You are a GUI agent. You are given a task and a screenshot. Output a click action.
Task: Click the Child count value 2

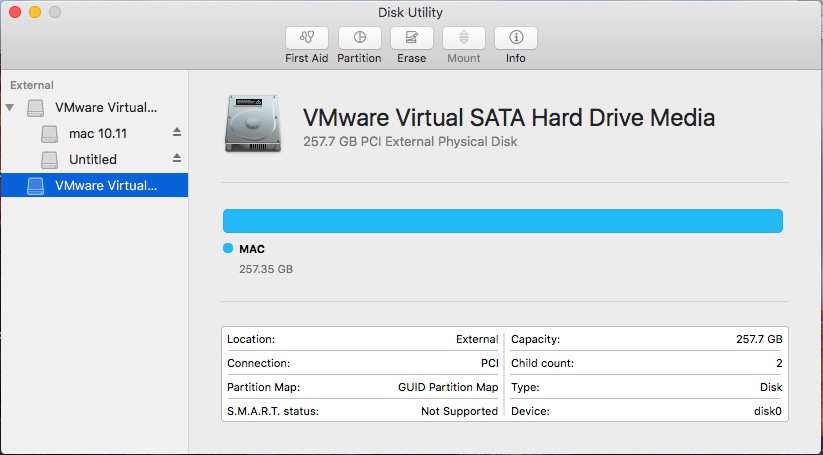pos(779,363)
